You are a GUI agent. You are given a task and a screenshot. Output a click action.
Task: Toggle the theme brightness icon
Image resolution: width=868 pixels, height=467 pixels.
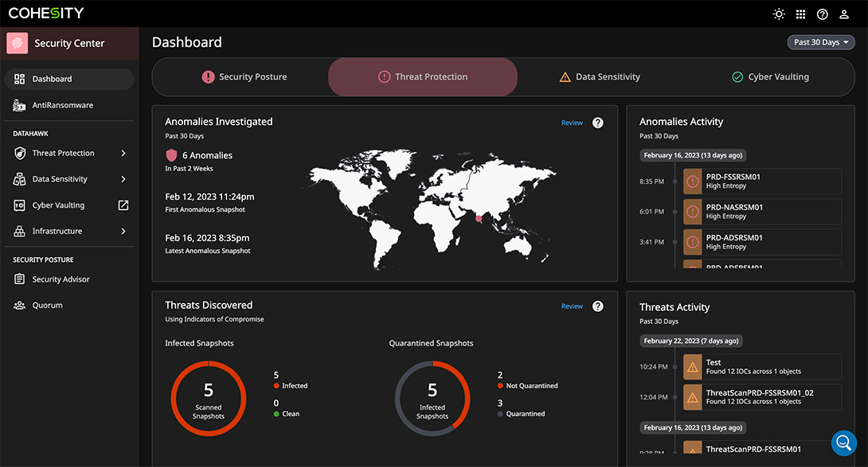[779, 14]
